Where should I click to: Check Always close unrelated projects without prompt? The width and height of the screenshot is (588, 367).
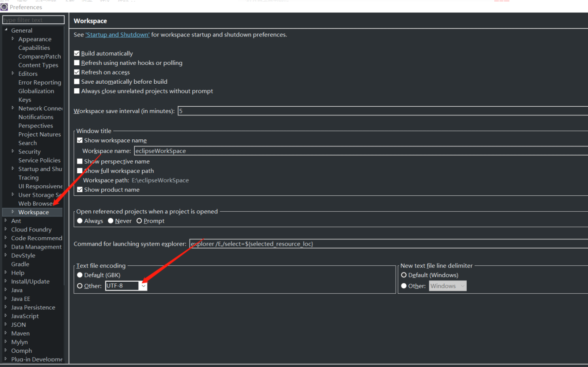[77, 91]
